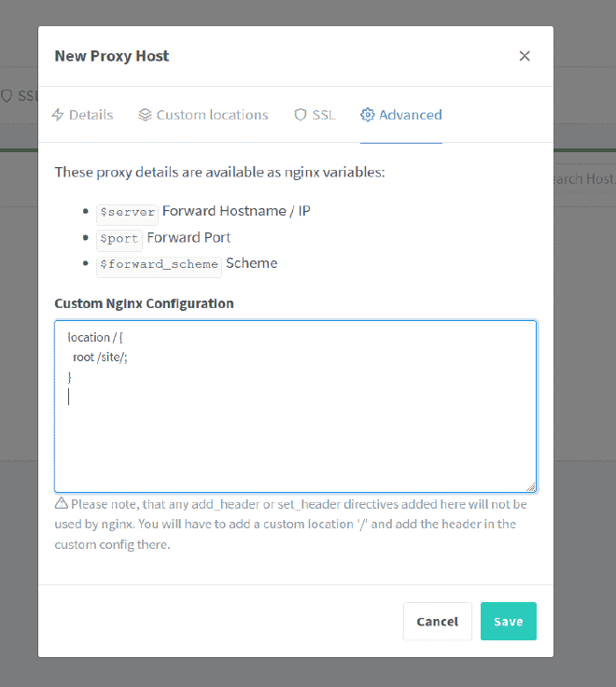
Task: Click the $forward_scheme variable code tag
Action: pos(159,264)
